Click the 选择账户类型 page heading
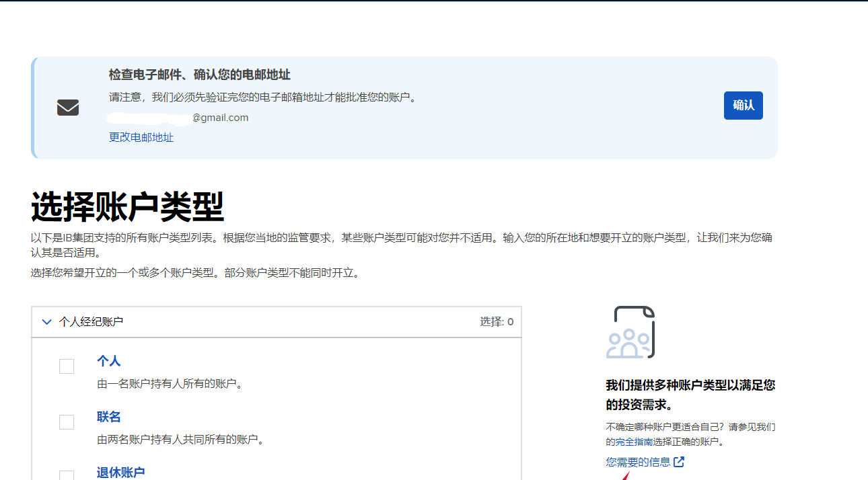The width and height of the screenshot is (868, 480). pyautogui.click(x=127, y=207)
